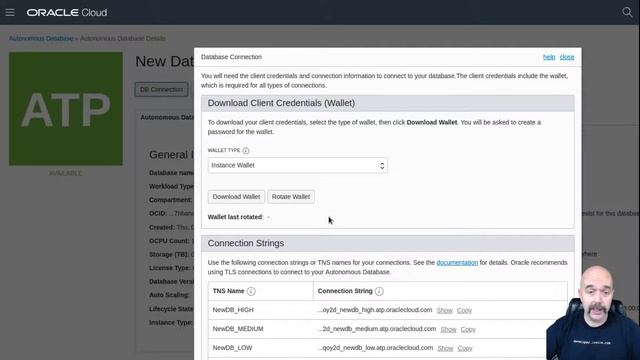Show NewDB_HIGH connection string
The height and width of the screenshot is (360, 640).
tap(444, 310)
